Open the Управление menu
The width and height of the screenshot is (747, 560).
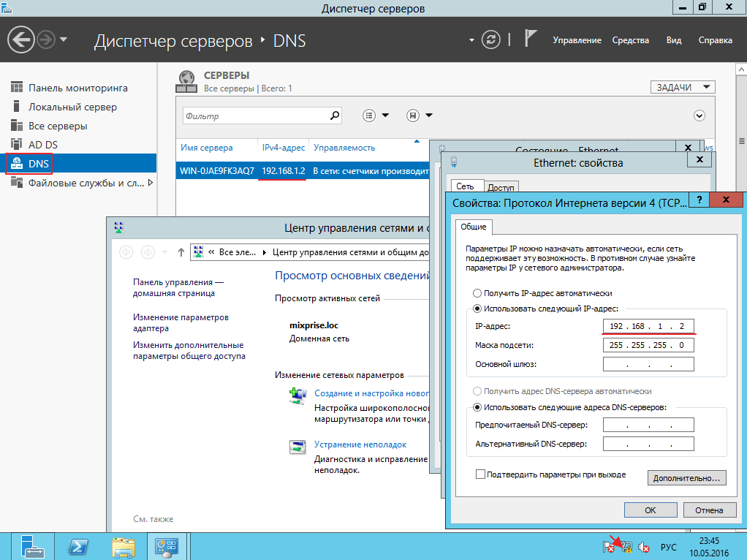coord(577,40)
